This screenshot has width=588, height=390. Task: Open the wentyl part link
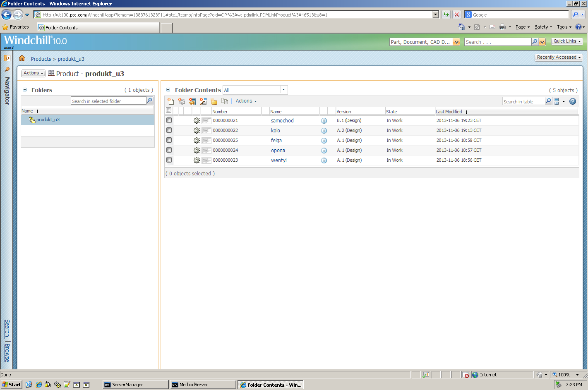click(279, 160)
